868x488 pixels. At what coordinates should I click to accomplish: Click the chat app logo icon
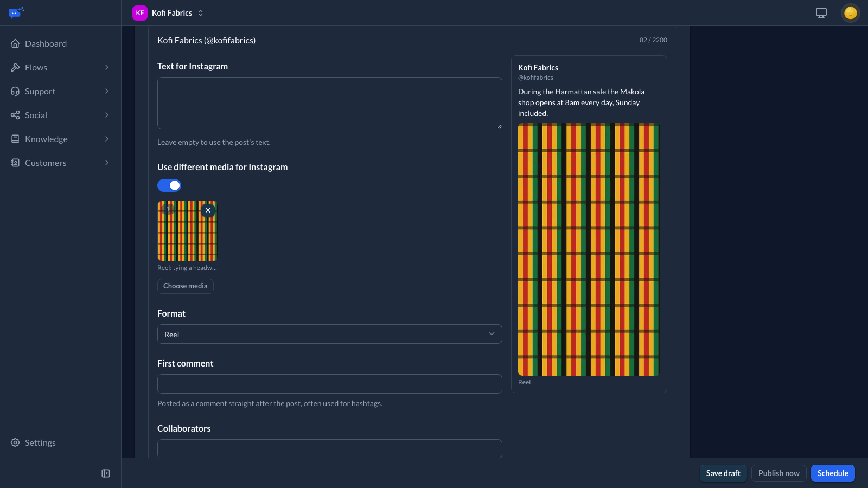pyautogui.click(x=16, y=12)
